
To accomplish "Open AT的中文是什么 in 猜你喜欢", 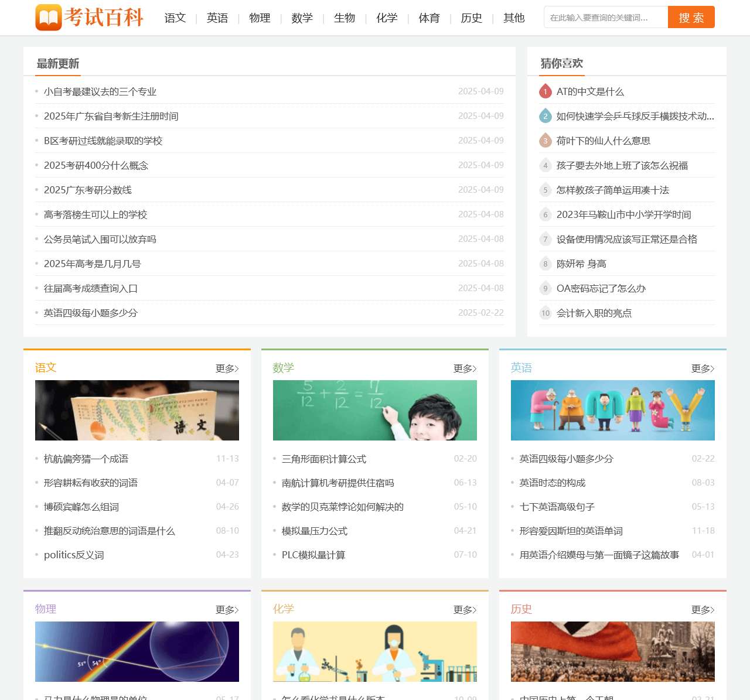I will (589, 91).
